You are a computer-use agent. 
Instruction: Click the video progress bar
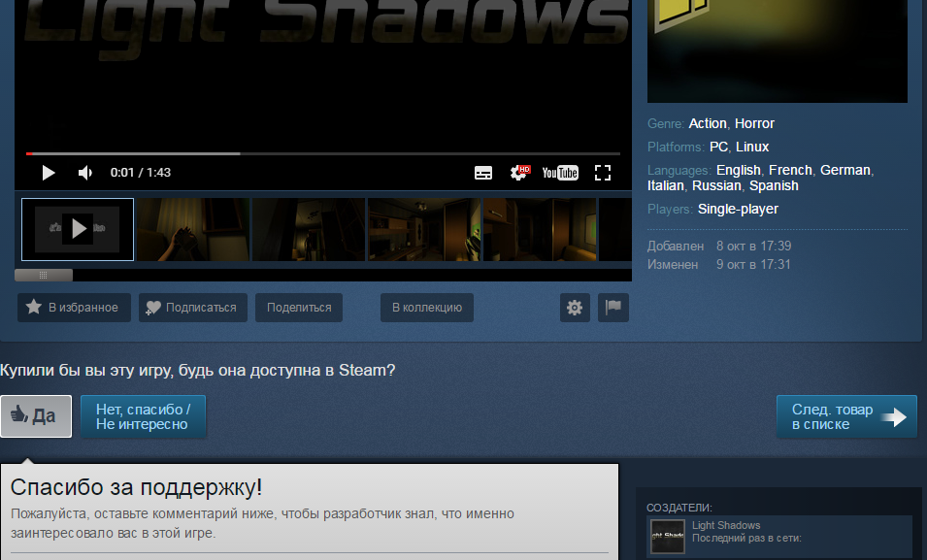coord(323,153)
